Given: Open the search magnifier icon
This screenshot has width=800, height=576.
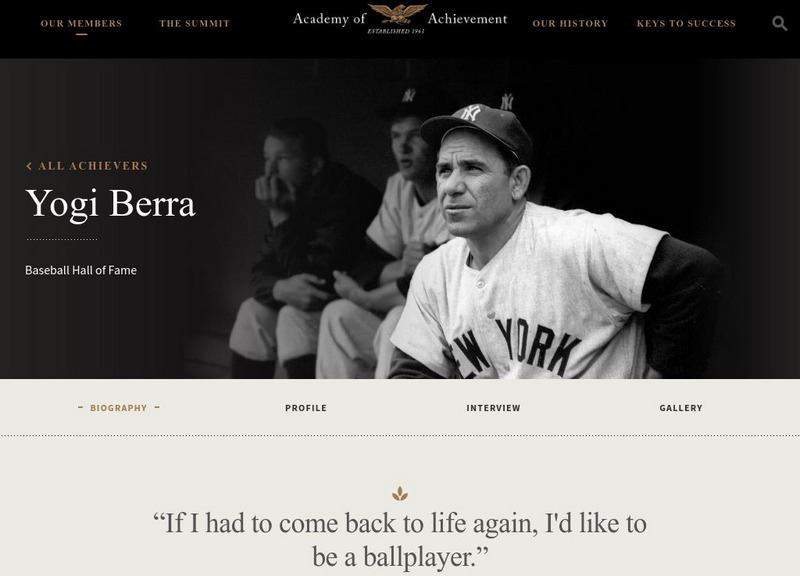Looking at the screenshot, I should tap(779, 23).
